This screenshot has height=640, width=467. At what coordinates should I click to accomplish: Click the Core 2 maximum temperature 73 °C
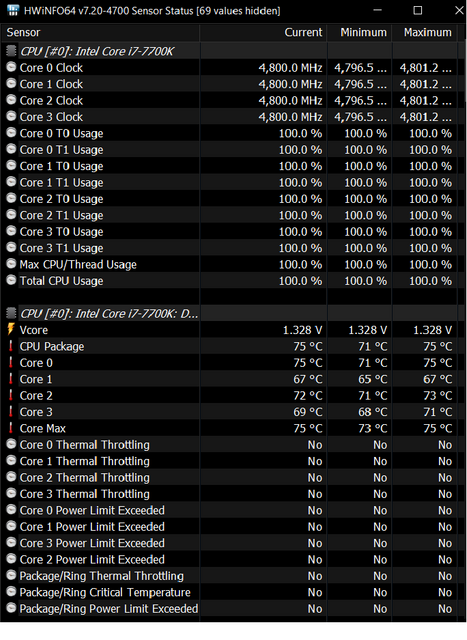coord(437,396)
